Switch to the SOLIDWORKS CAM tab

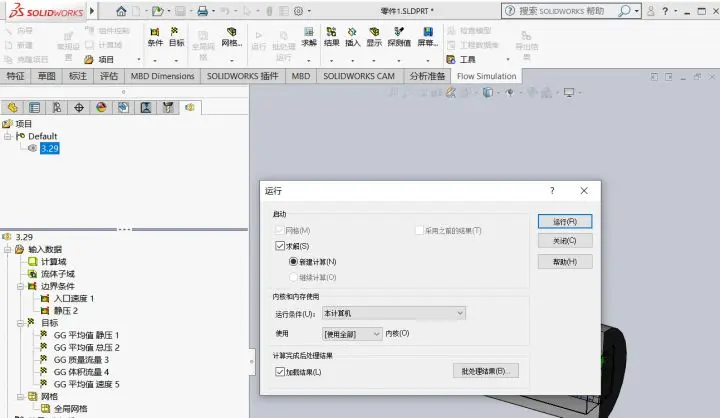coord(359,76)
